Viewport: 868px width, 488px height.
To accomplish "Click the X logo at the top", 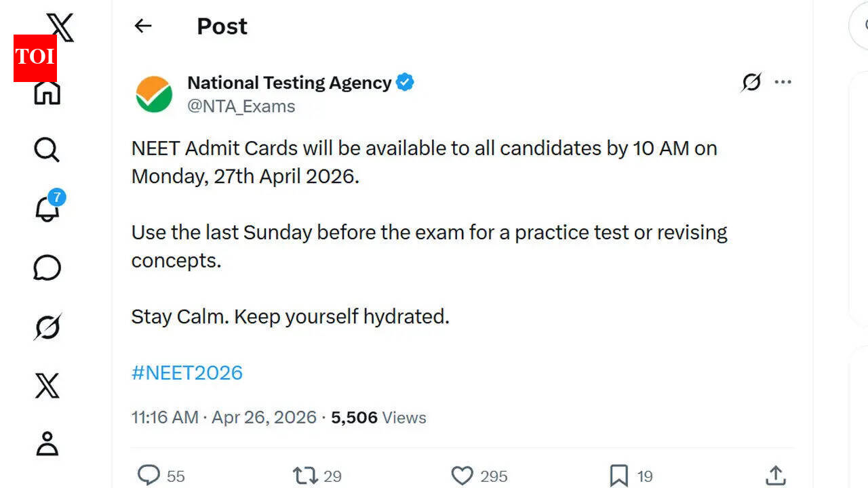I will click(60, 26).
